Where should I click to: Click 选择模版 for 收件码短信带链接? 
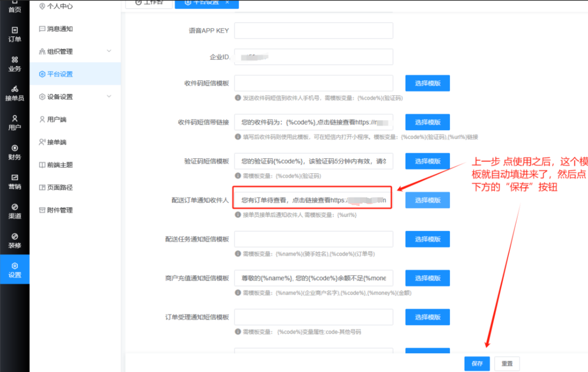tap(427, 122)
